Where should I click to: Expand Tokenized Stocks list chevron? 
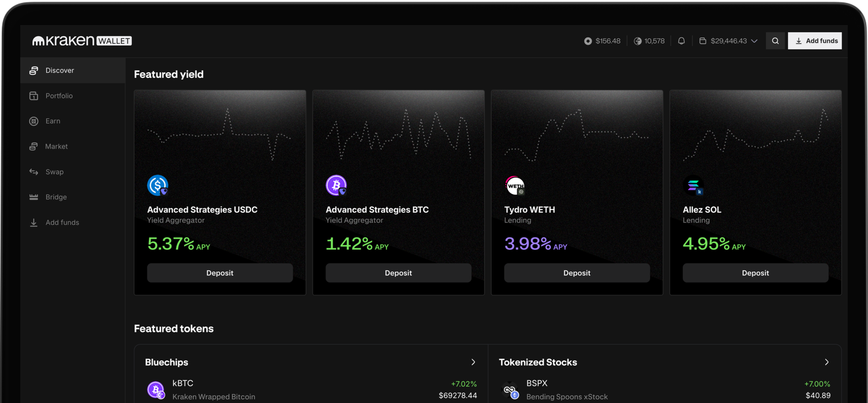[x=827, y=362]
